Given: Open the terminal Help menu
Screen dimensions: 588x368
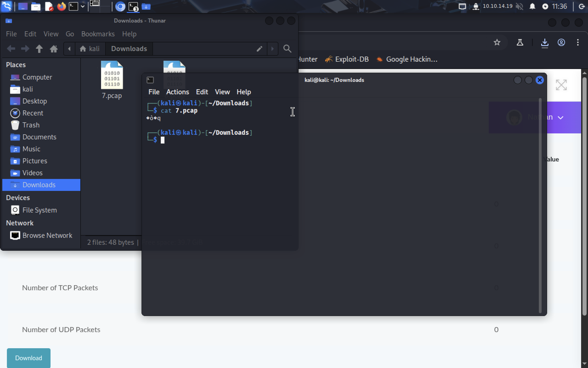Looking at the screenshot, I should (x=243, y=92).
